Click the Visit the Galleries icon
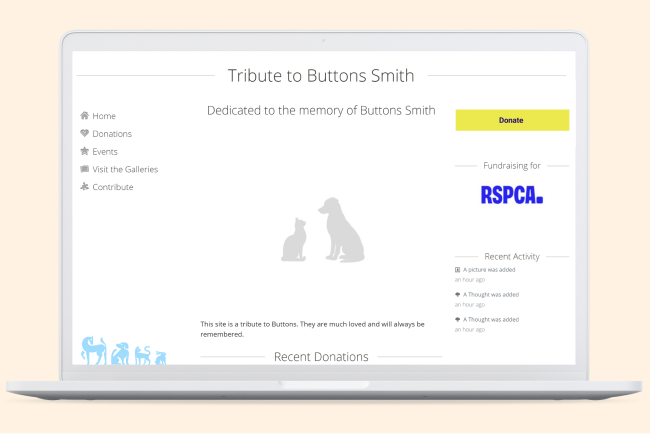The height and width of the screenshot is (434, 650). coord(85,169)
